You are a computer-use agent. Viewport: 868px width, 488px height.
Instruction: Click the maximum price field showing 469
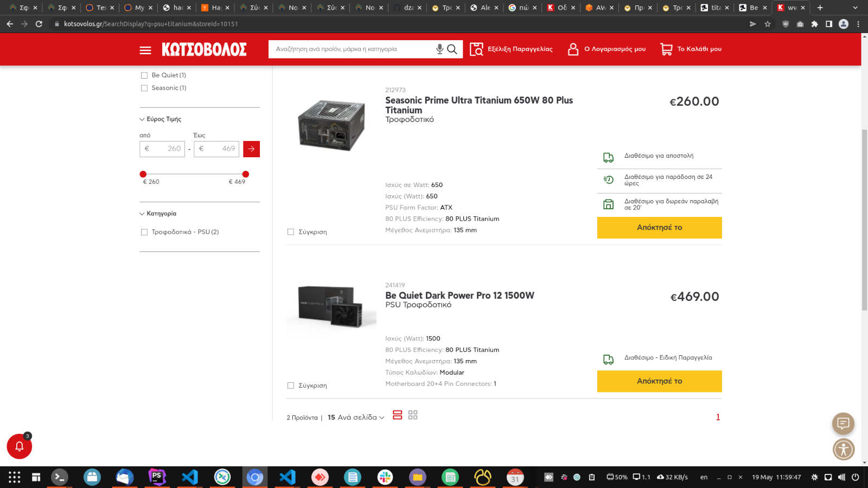point(216,149)
